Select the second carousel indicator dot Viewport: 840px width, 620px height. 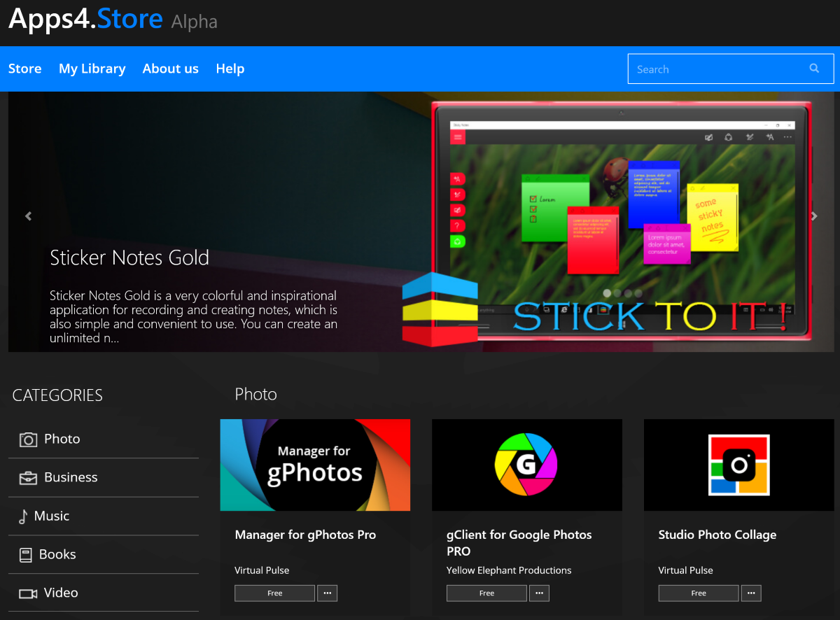(617, 293)
